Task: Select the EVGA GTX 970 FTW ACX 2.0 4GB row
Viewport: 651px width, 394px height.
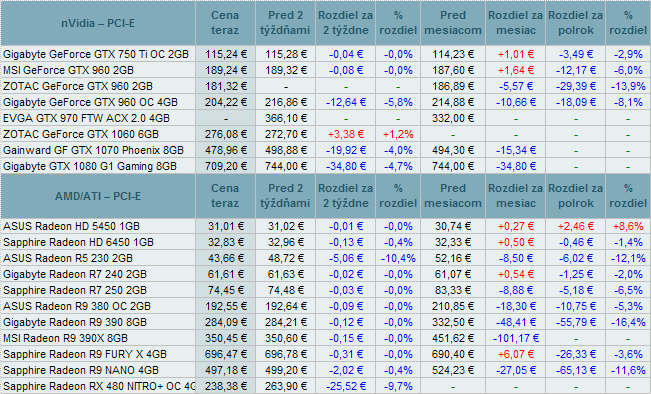Action: [x=326, y=118]
